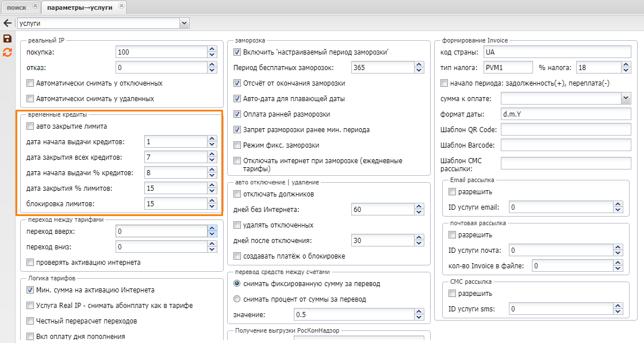644x343 pixels.
Task: Toggle 'отключать должников' checkbox
Action: pyautogui.click(x=237, y=194)
